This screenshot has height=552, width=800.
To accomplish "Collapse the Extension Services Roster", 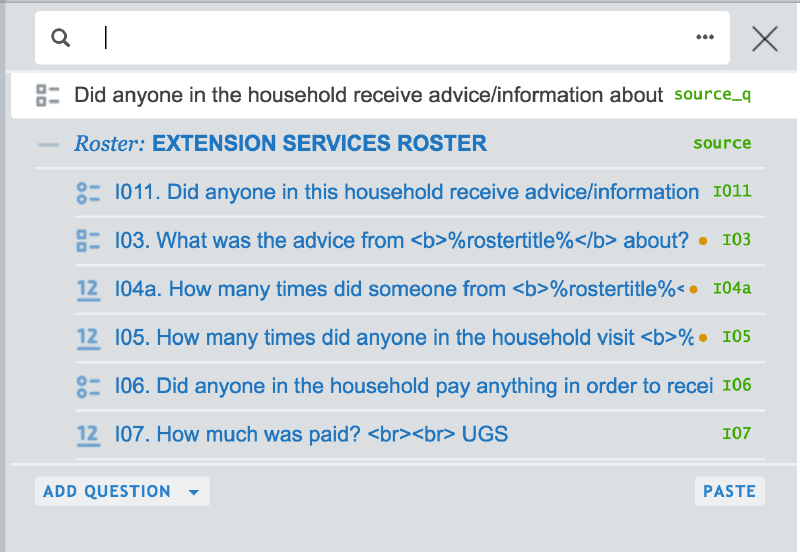I will point(48,144).
